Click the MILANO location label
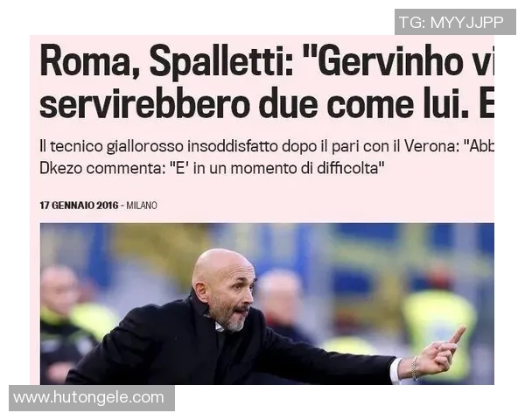Image resolution: width=525 pixels, height=420 pixels. point(142,206)
